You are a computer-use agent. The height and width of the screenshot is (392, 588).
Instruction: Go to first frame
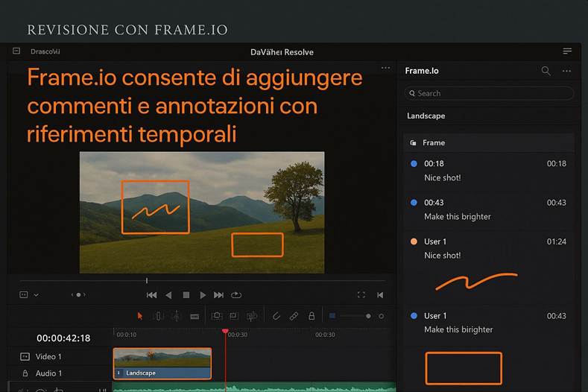click(x=151, y=295)
